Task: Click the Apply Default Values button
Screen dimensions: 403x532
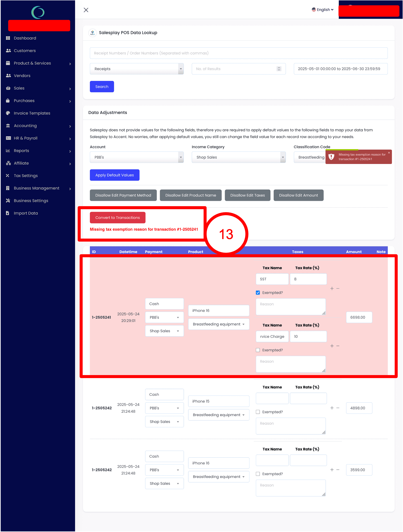Action: tap(114, 175)
